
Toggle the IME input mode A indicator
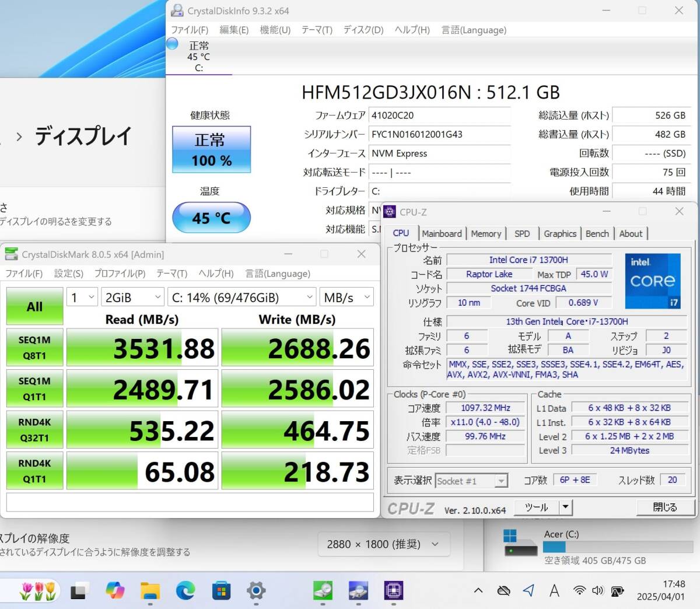(x=554, y=591)
